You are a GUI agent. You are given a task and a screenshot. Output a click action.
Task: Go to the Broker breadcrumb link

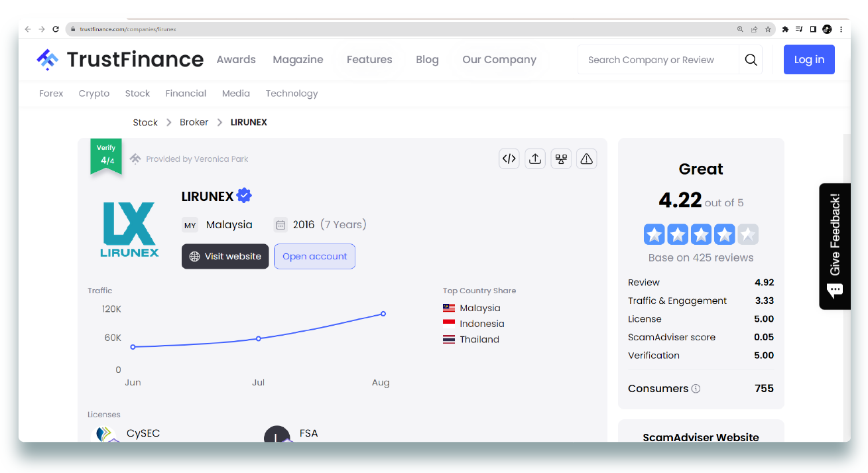(x=194, y=122)
